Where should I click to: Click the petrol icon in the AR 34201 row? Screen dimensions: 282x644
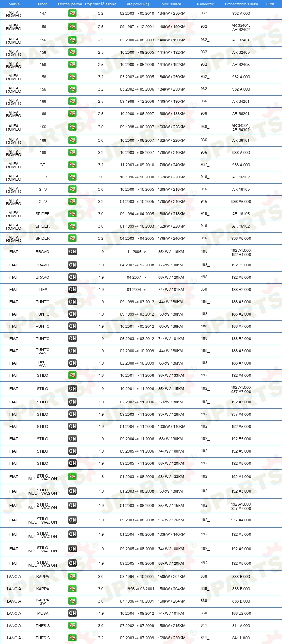[x=72, y=101]
